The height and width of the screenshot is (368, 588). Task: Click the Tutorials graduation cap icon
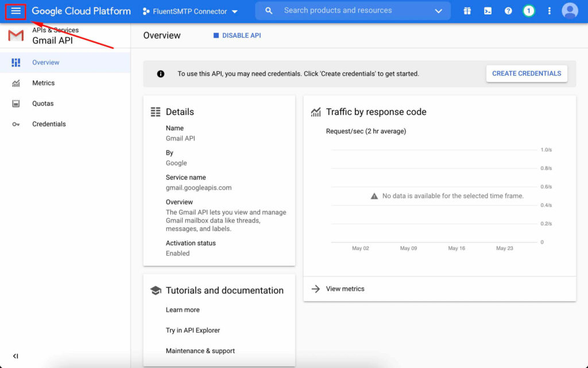coord(156,290)
